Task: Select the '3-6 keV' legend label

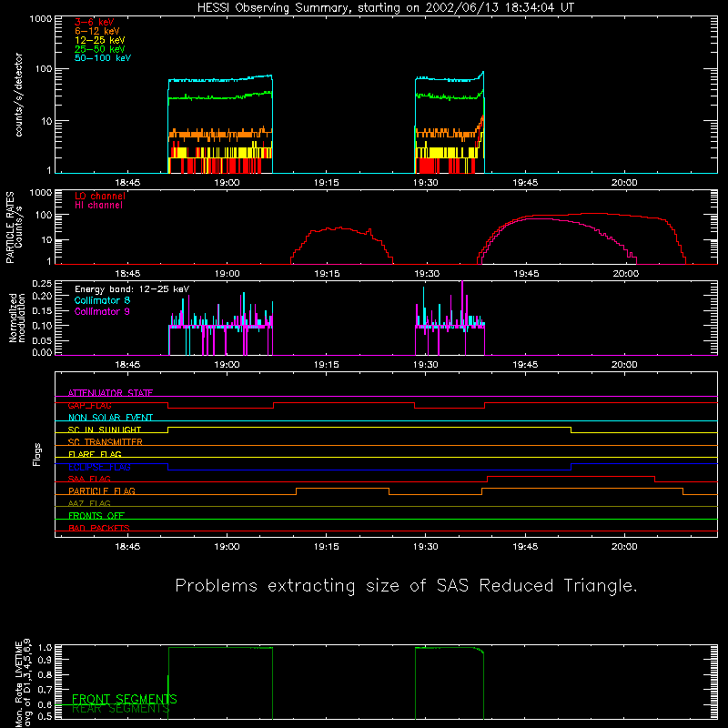Action: [95, 22]
